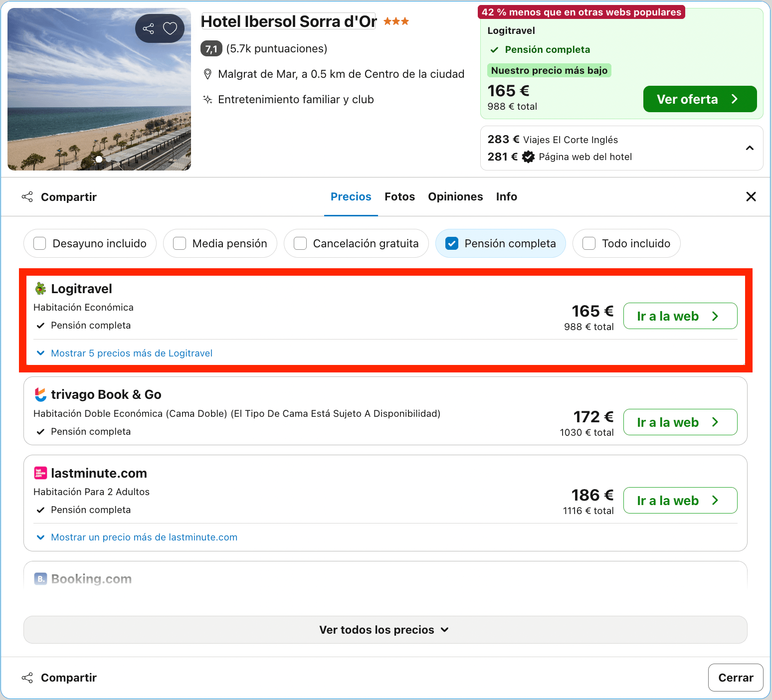
Task: Click the trivago Book & Go logo
Action: tap(40, 394)
